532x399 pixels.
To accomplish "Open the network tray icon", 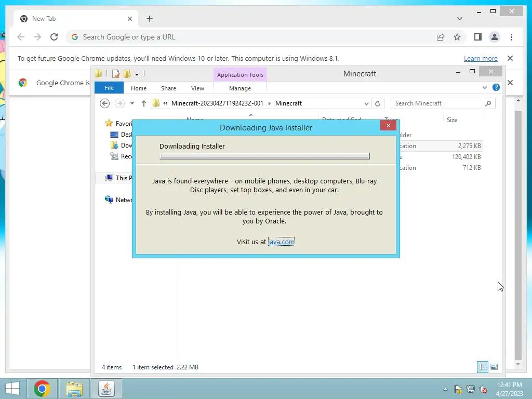I will click(x=470, y=389).
